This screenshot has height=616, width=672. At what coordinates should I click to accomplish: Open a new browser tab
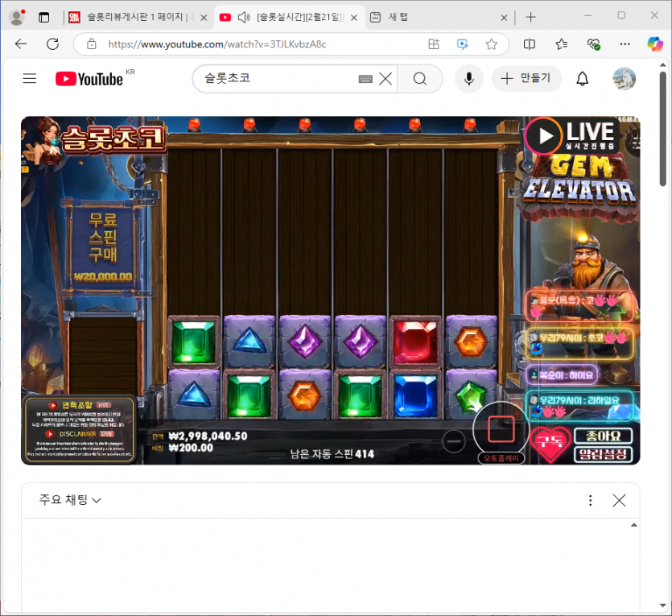(530, 17)
